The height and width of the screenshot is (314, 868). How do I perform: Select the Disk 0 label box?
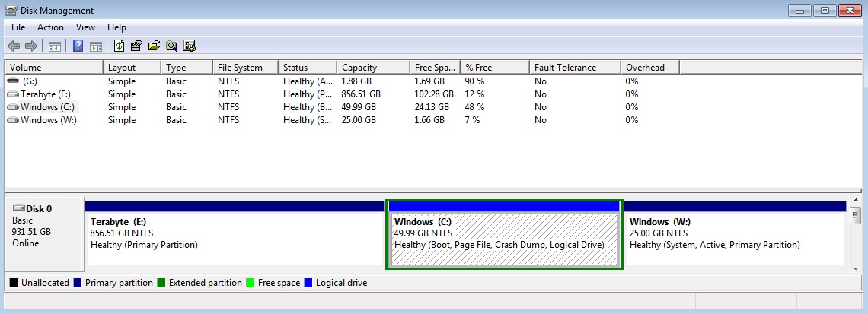click(43, 234)
